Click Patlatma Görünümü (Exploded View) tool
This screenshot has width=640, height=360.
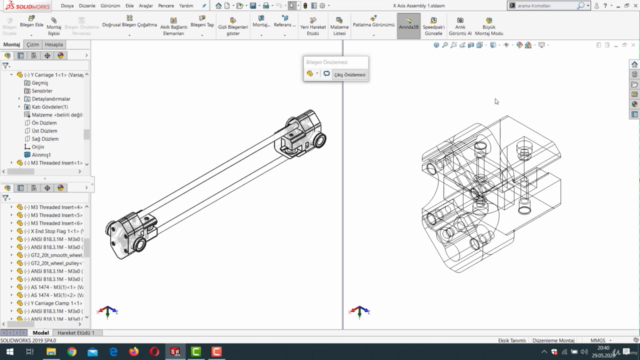[x=373, y=22]
